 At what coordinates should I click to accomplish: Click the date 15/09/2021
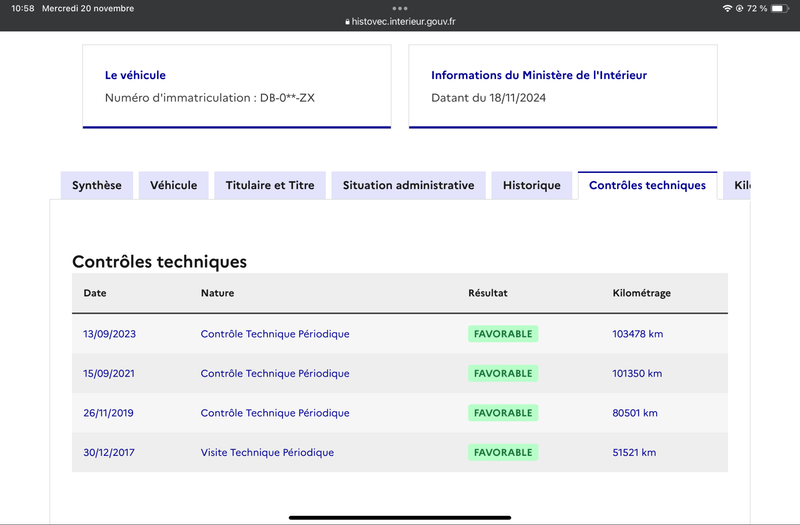[x=109, y=373]
